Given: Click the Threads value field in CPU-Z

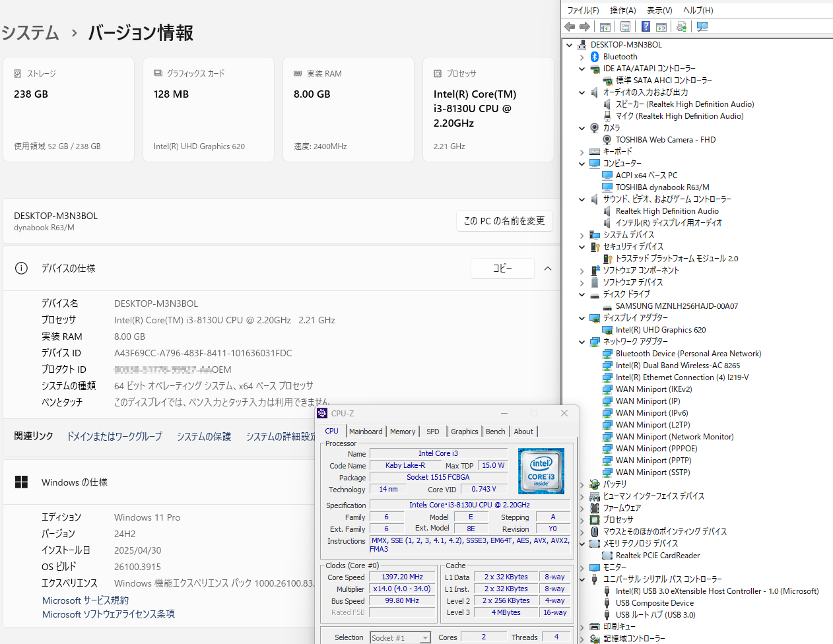Looking at the screenshot, I should point(556,637).
